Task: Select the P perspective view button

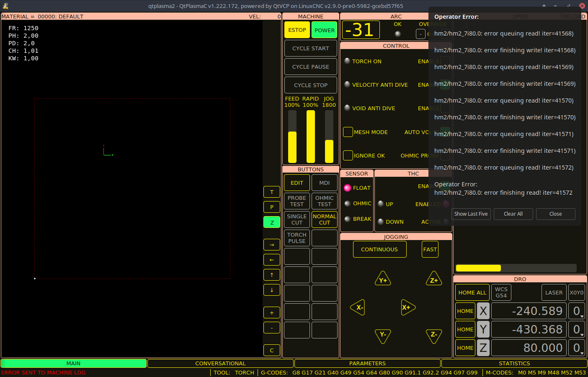Action: coord(272,207)
